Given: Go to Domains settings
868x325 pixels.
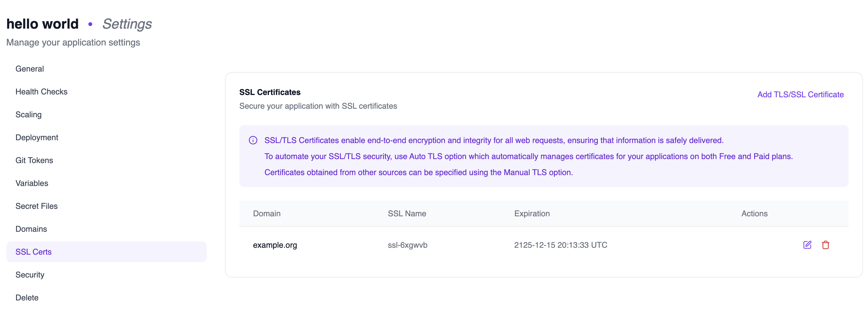Looking at the screenshot, I should [x=31, y=229].
